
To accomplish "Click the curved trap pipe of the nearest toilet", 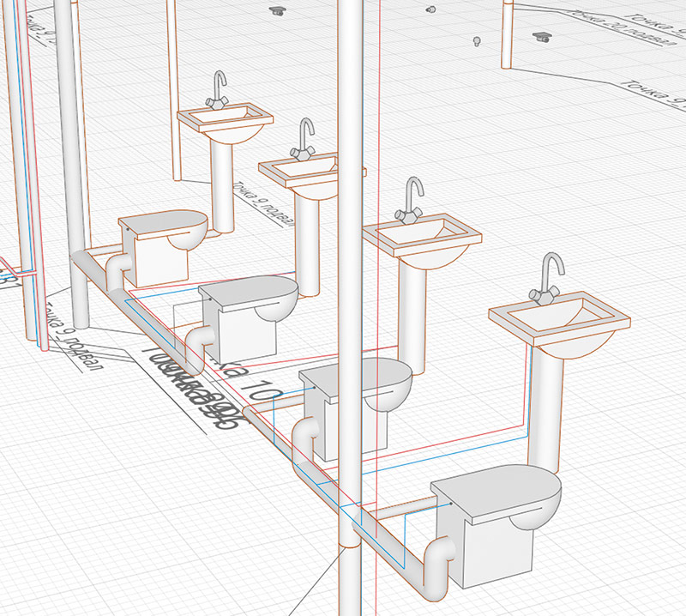I will point(436,571).
